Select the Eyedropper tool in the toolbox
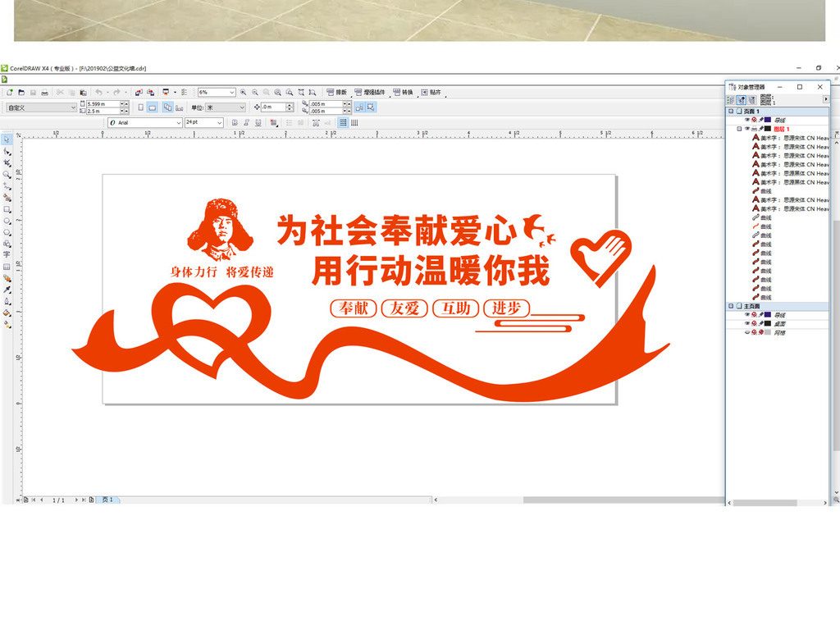The width and height of the screenshot is (840, 630). pos(7,290)
